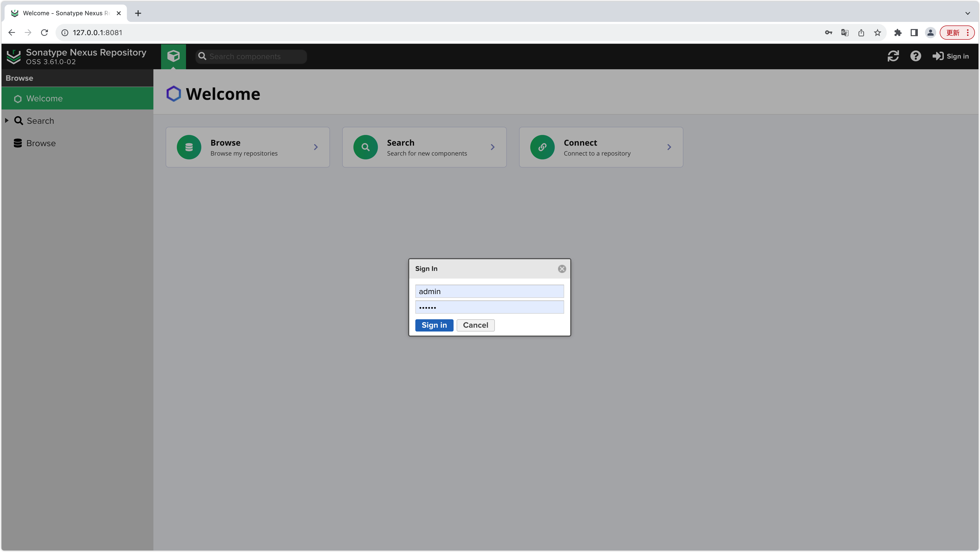Screen dimensions: 980x552
Task: Click the Nexus refresh icon in header
Action: 893,56
